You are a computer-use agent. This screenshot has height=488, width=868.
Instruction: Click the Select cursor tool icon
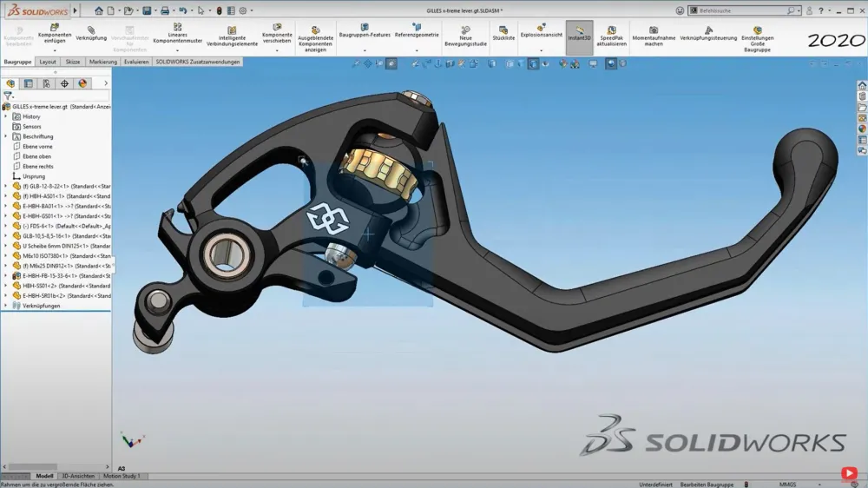pyautogui.click(x=201, y=10)
